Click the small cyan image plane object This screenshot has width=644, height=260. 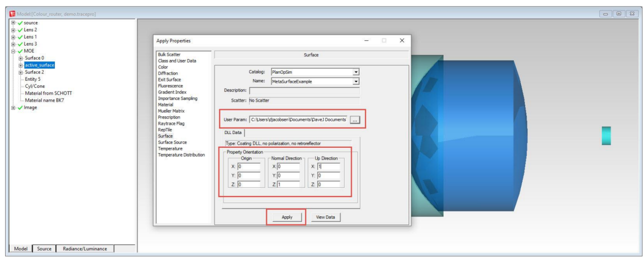(605, 136)
